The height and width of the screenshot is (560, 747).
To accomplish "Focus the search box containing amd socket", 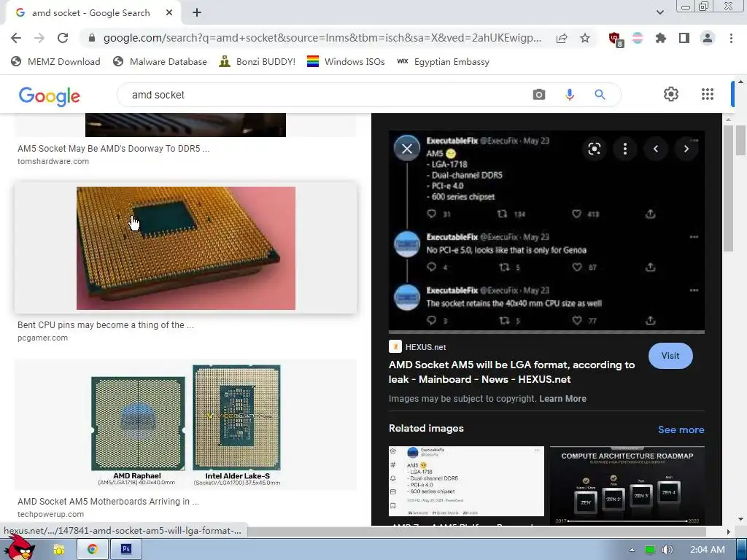I will 324,95.
